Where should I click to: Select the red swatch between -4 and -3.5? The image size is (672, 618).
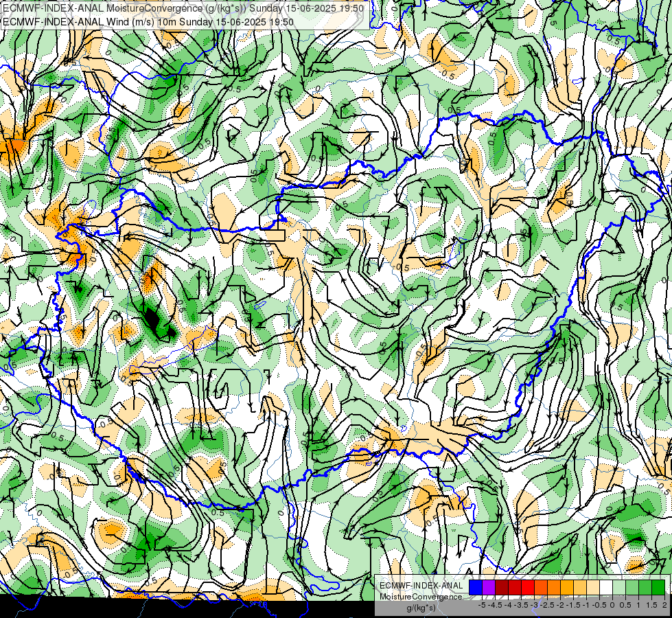pos(515,587)
